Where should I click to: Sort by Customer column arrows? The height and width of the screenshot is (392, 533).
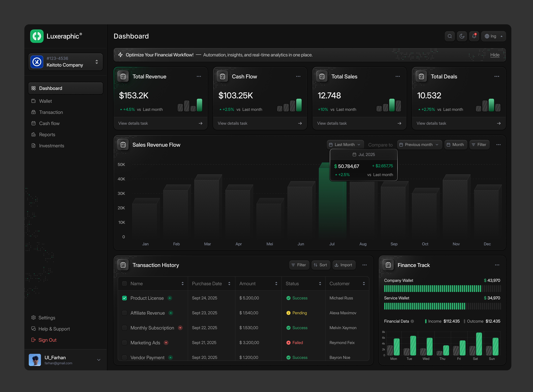coord(364,284)
